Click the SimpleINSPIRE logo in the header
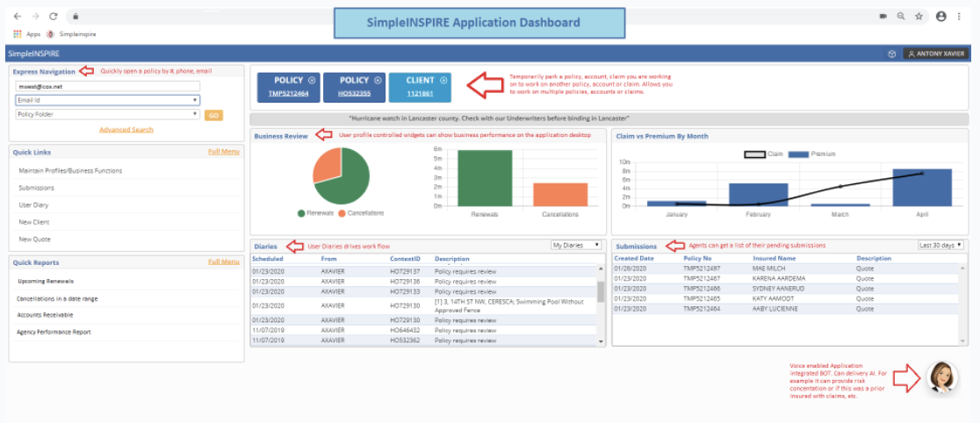Image resolution: width=980 pixels, height=423 pixels. [x=34, y=54]
